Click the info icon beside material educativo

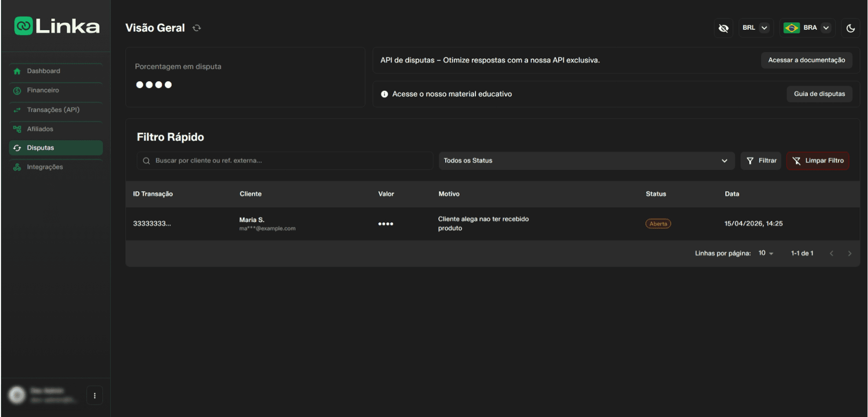[384, 94]
